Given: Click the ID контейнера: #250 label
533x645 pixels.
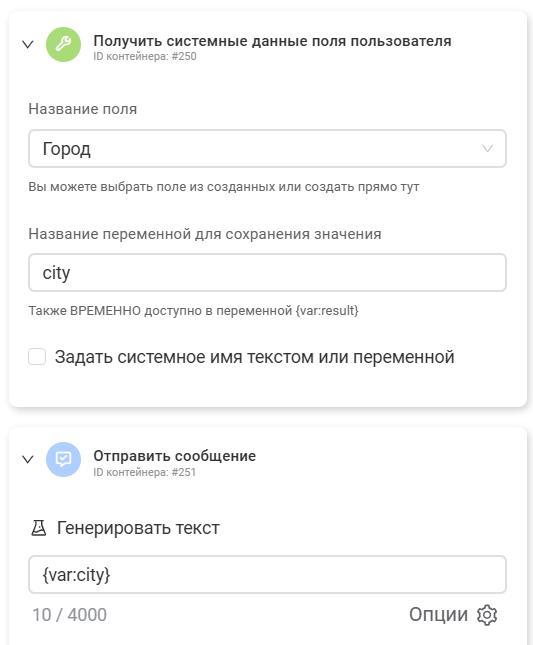Looking at the screenshot, I should [x=145, y=56].
